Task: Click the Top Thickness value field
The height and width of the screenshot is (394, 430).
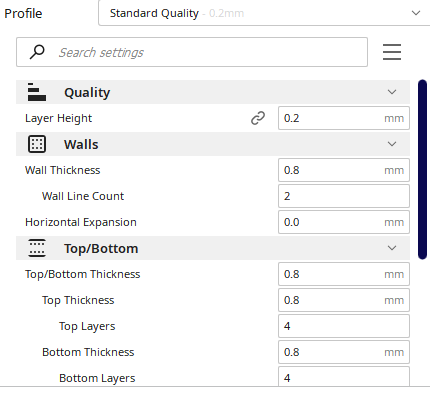Action: tap(344, 300)
